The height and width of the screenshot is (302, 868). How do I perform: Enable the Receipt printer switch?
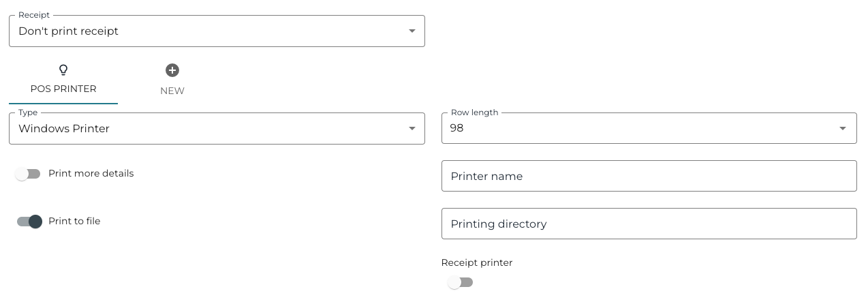[460, 282]
